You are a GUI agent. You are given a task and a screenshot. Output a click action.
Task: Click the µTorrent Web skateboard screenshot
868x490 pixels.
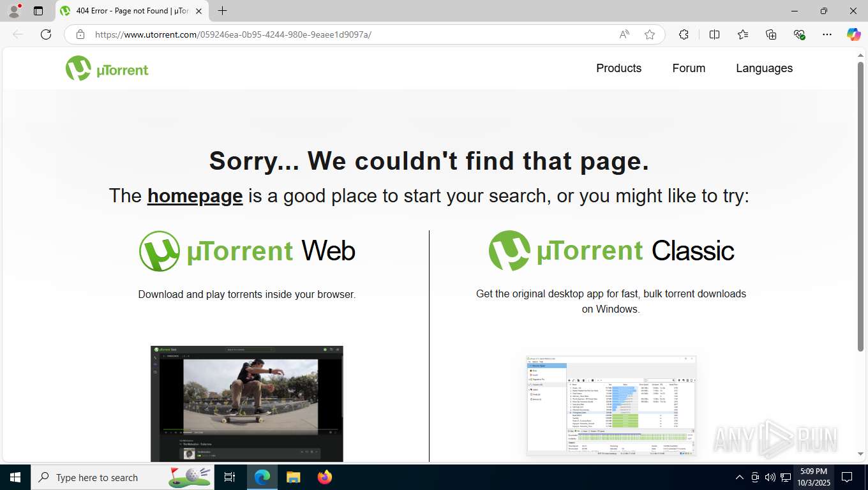(247, 403)
